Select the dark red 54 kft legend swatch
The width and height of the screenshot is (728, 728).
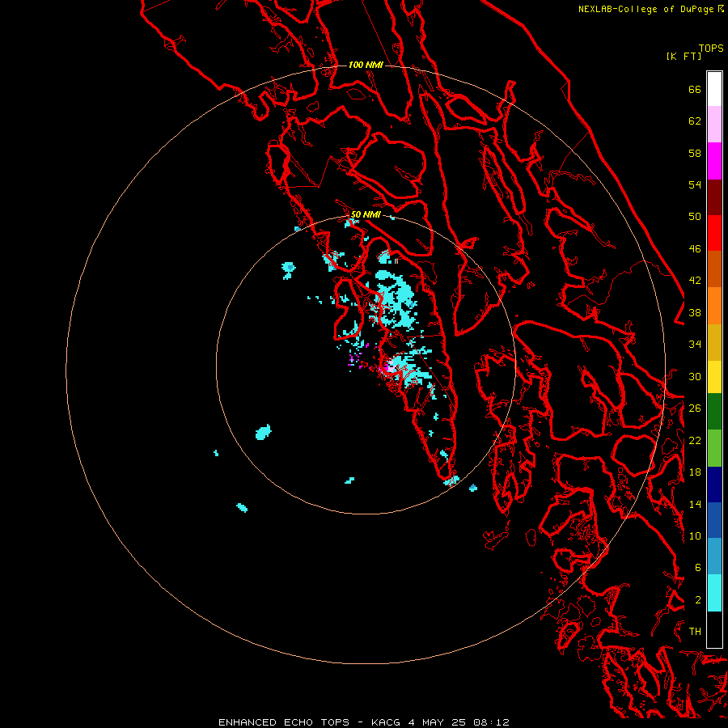(x=714, y=197)
